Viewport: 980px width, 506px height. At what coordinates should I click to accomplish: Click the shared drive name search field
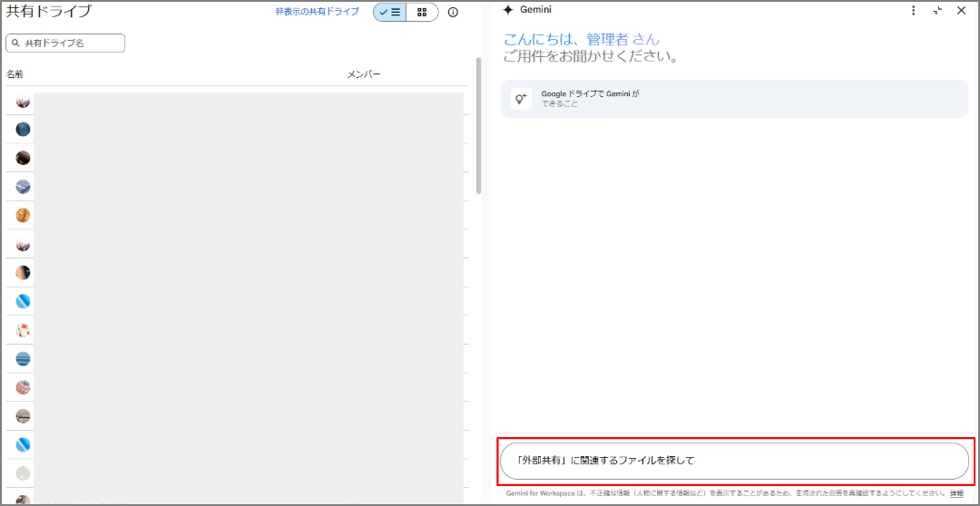[65, 44]
